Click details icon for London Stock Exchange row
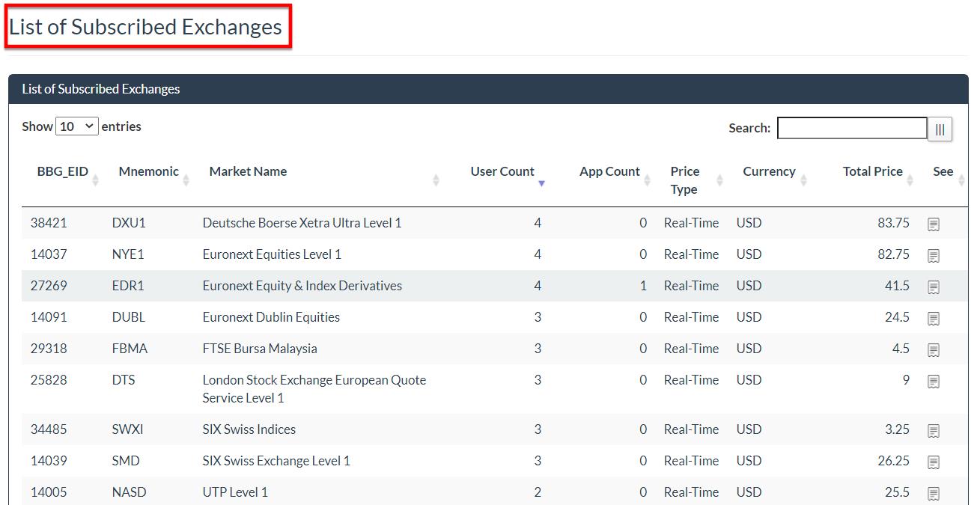 (x=933, y=382)
